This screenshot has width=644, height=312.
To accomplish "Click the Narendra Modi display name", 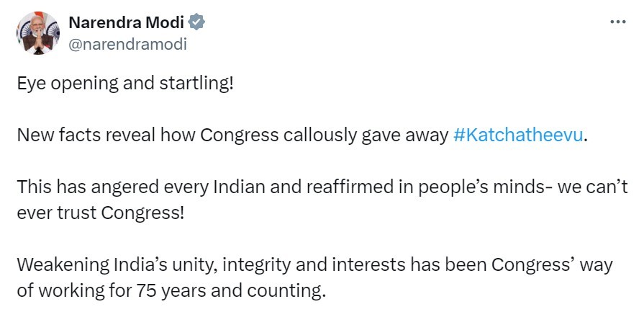I will click(127, 22).
